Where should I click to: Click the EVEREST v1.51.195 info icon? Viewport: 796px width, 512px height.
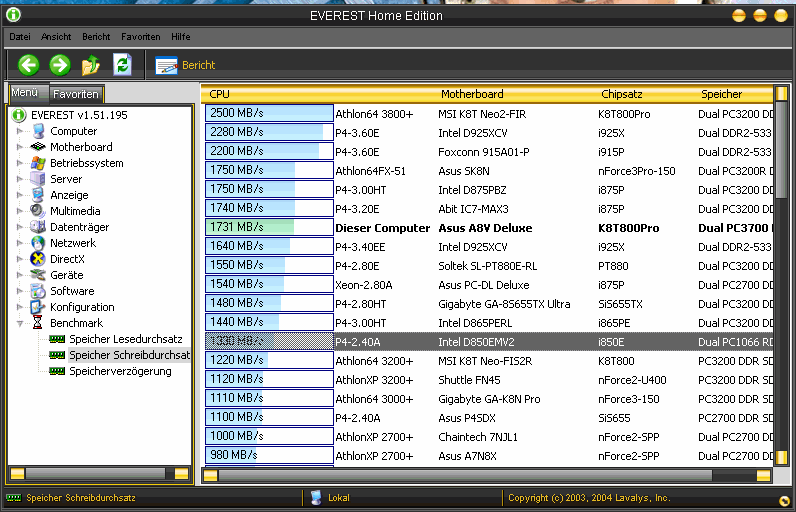(19, 115)
